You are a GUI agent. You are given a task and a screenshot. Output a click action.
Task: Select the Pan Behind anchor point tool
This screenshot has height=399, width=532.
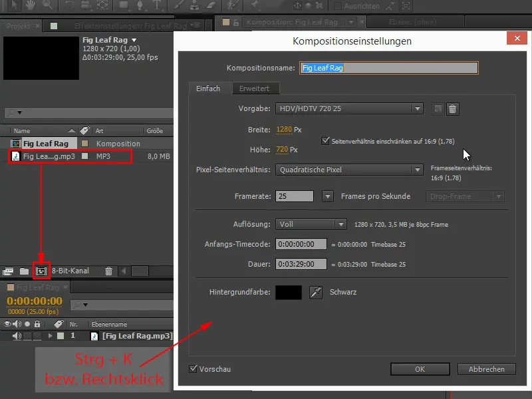[x=102, y=5]
